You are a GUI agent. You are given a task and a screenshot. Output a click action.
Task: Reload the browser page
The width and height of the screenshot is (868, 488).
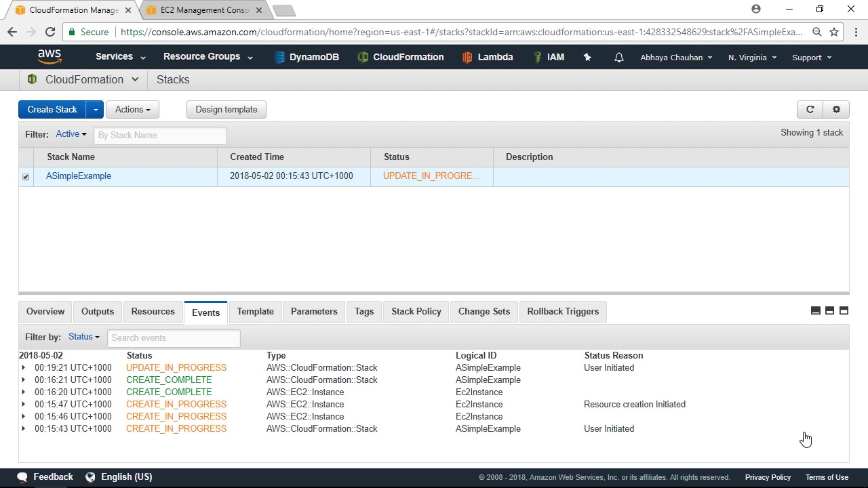50,32
